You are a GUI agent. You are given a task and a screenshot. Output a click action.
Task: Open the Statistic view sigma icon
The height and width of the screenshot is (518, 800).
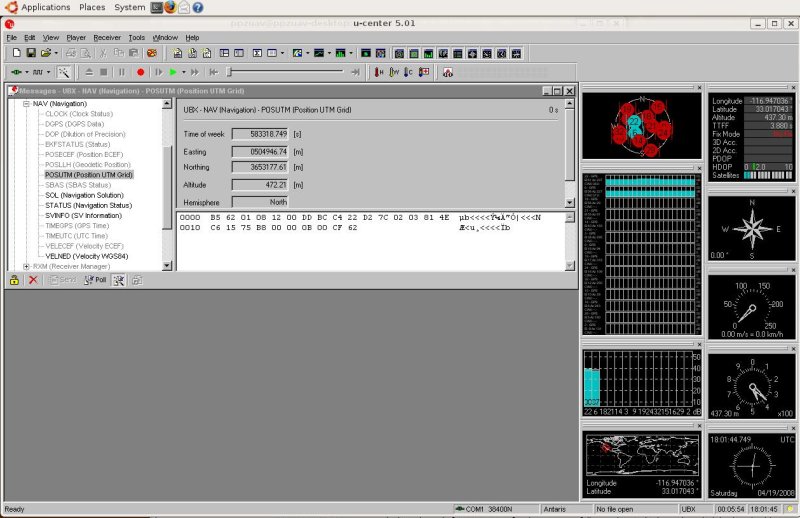257,53
